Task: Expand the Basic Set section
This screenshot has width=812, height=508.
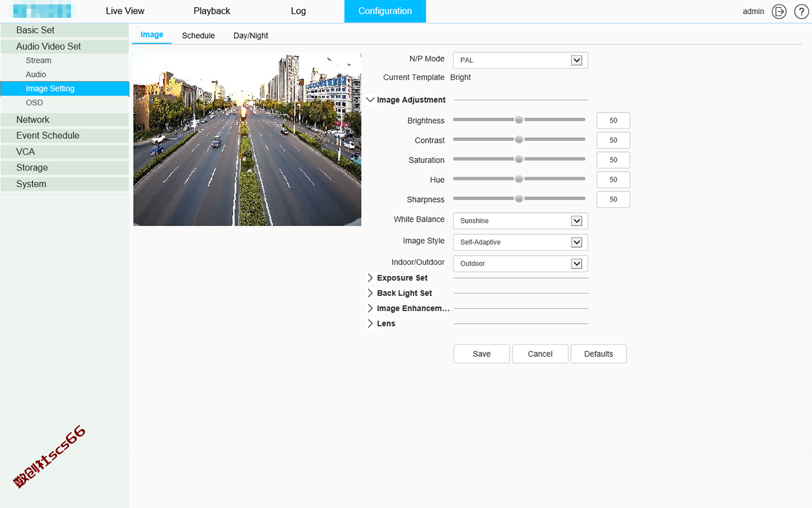Action: [x=65, y=30]
